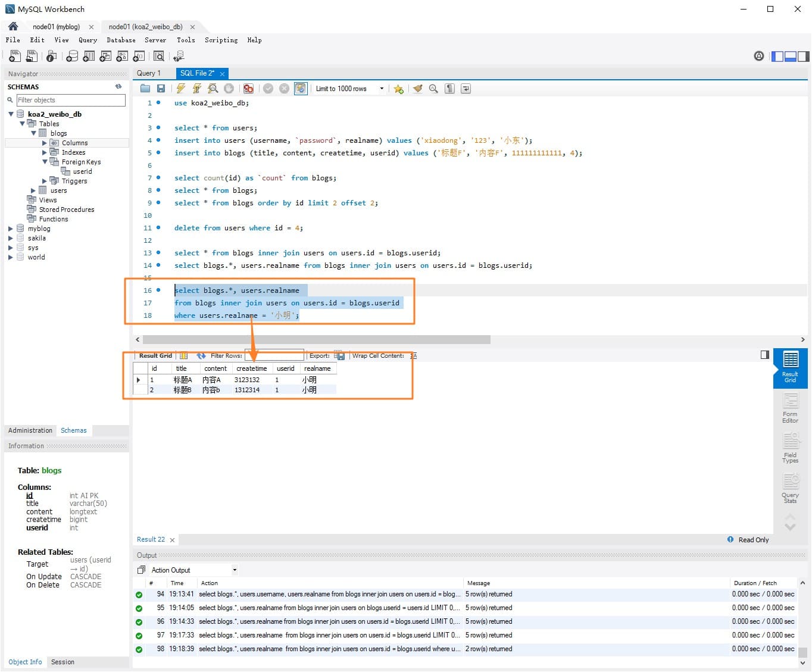812x672 pixels.
Task: Toggle autocommit mode button
Action: pyautogui.click(x=301, y=89)
